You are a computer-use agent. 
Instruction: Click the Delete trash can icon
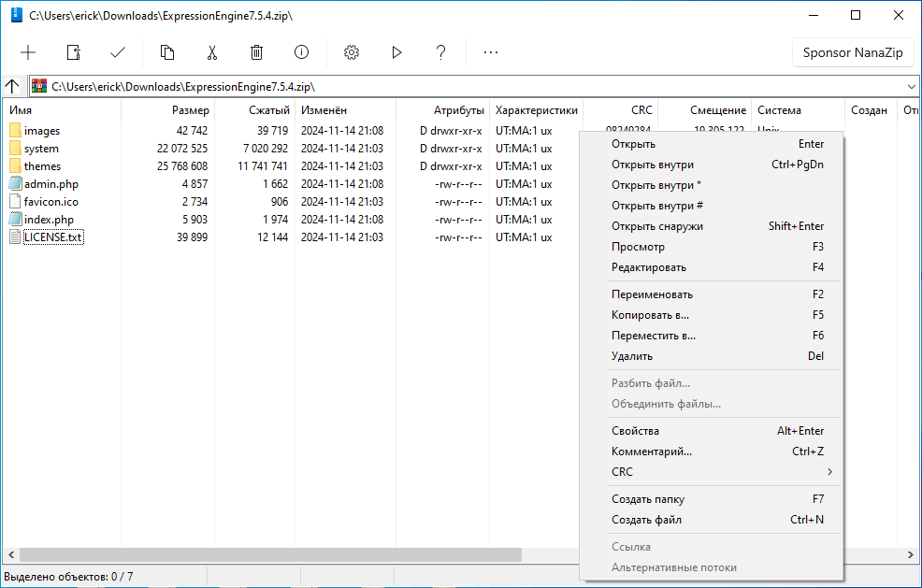click(x=256, y=52)
